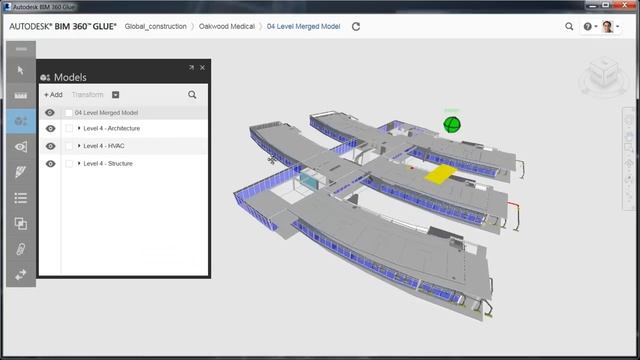Screen dimensions: 640x360
Task: Click the ViewCube navigation widget
Action: 604,76
